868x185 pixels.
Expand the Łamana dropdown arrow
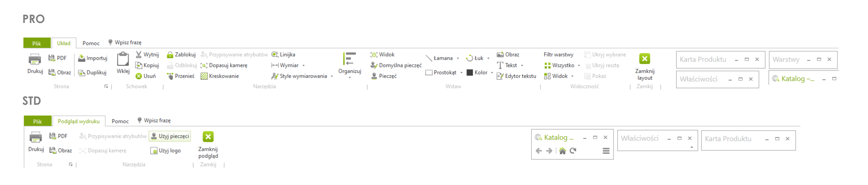458,58
